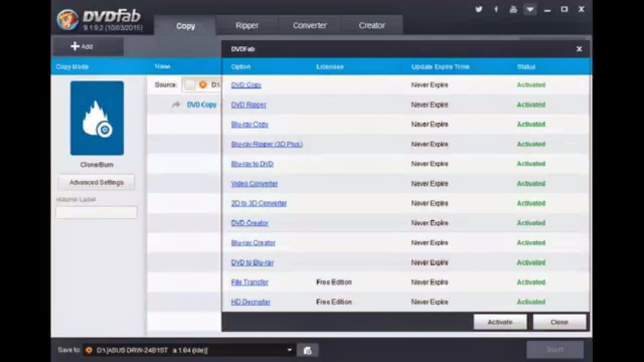Open the Creator tab
The image size is (644, 362).
(372, 26)
